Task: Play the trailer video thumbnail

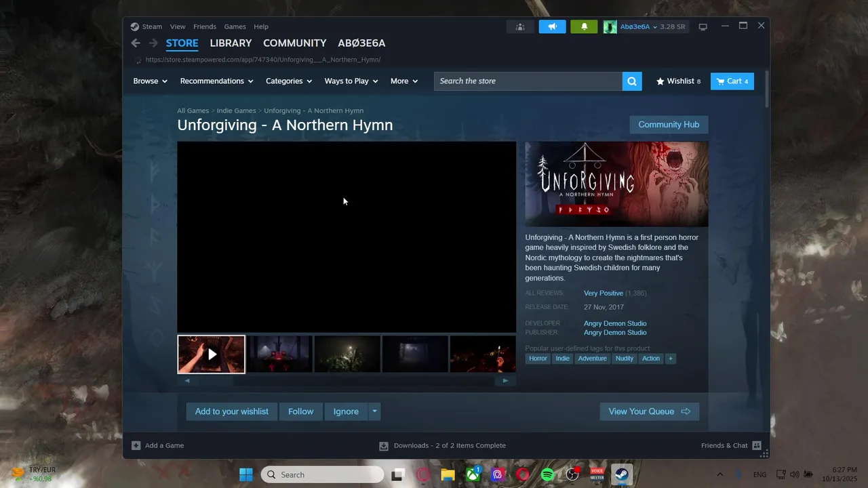Action: [x=212, y=354]
